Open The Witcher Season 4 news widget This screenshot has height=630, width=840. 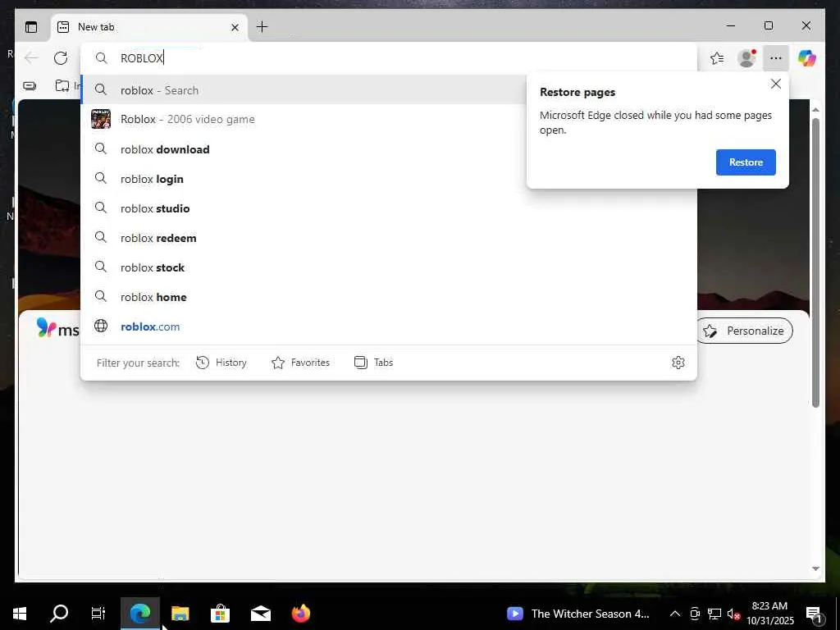578,614
